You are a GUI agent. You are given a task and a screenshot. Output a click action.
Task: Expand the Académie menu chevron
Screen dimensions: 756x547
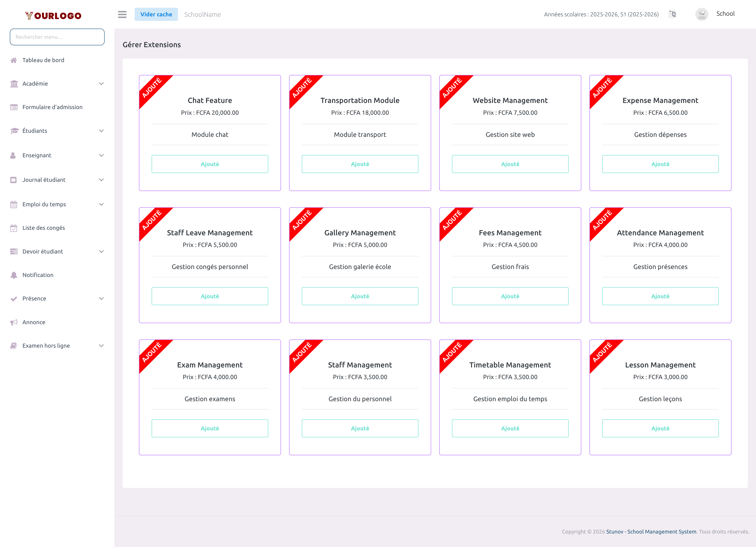pos(101,84)
